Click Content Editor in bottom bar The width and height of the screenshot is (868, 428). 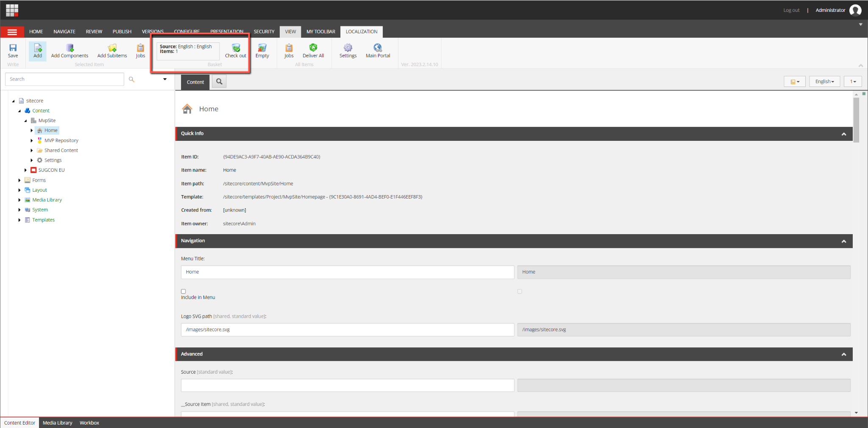tap(20, 423)
